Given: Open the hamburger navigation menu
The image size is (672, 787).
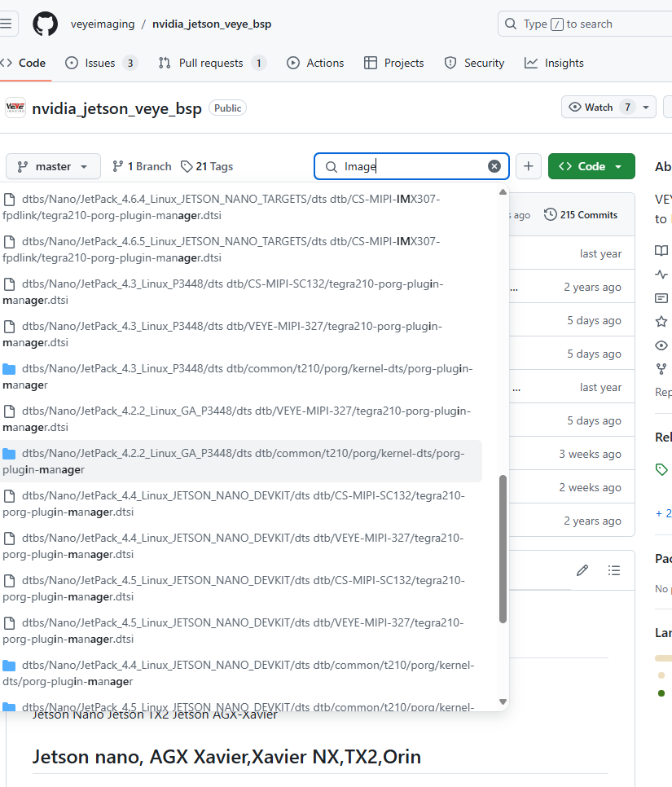Looking at the screenshot, I should point(7,24).
